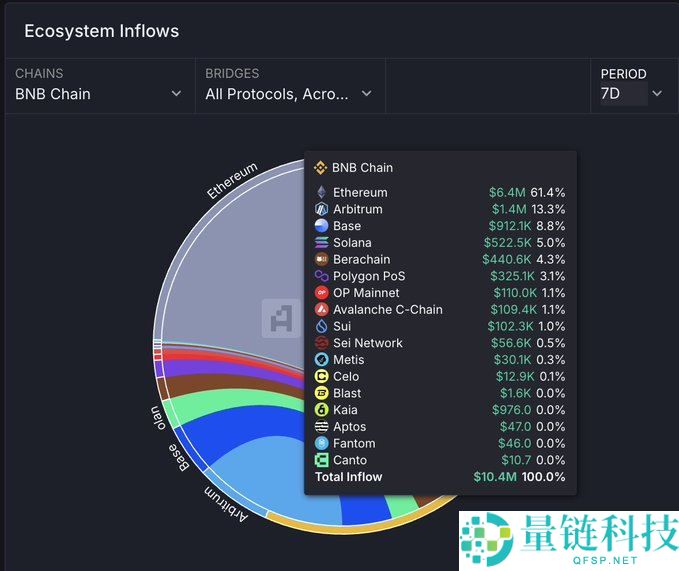This screenshot has width=679, height=571.
Task: Click the Metis icon
Action: [321, 359]
